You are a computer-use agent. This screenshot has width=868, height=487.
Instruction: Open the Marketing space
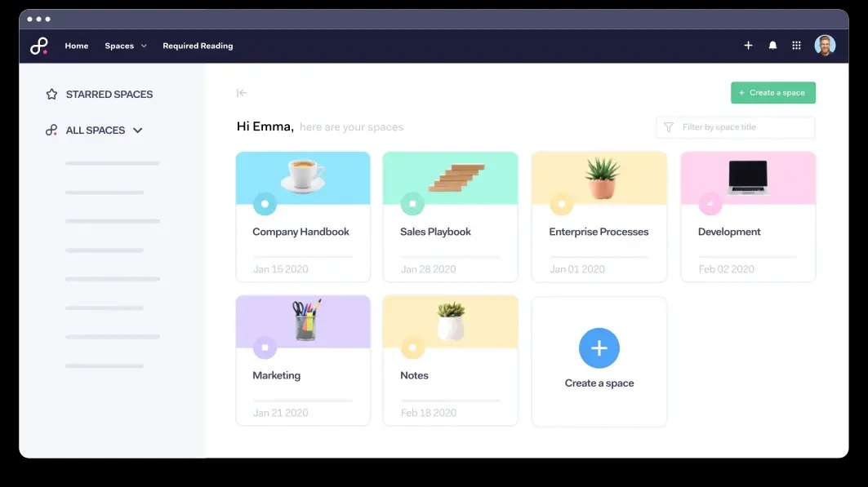(x=276, y=375)
